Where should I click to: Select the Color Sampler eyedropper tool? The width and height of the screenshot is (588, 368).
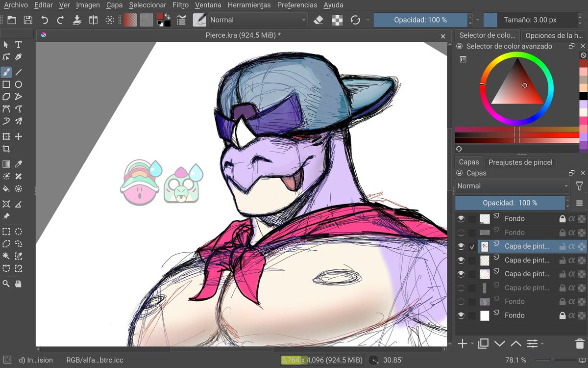click(x=18, y=164)
